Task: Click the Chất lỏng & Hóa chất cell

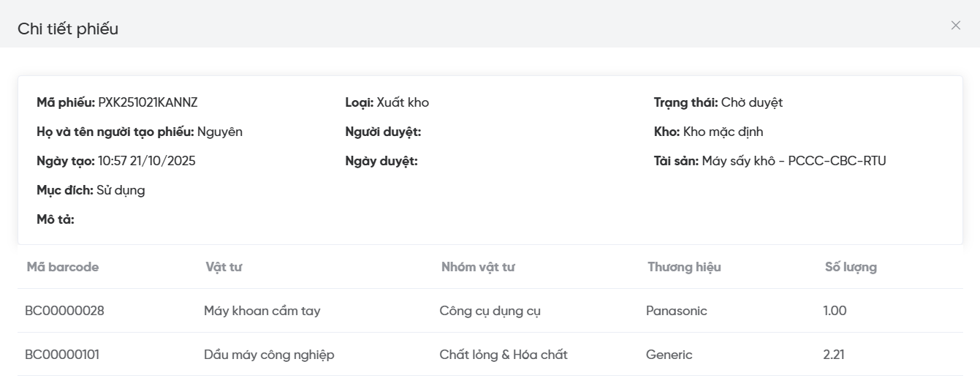Action: point(504,355)
